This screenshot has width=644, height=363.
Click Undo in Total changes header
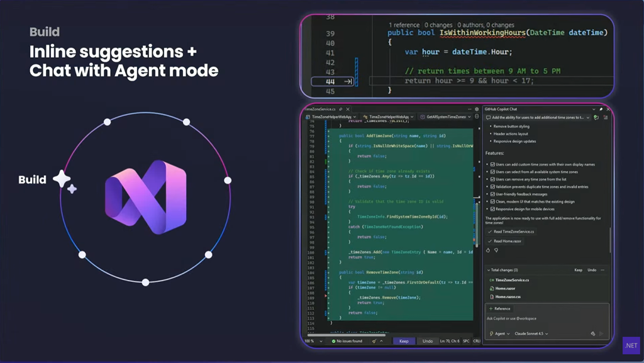[x=592, y=270]
